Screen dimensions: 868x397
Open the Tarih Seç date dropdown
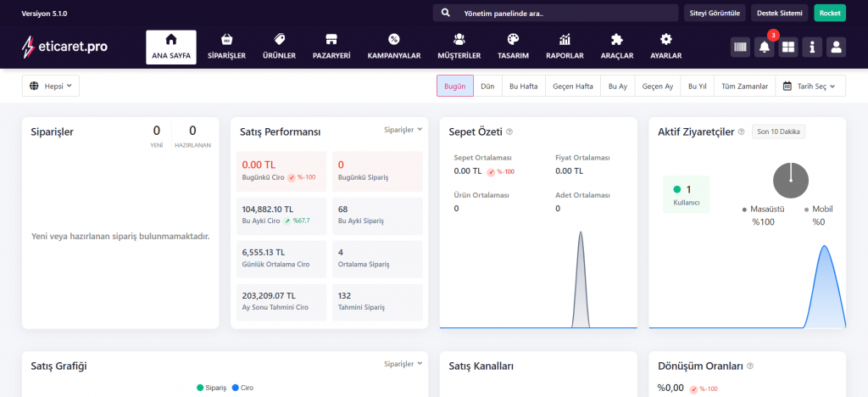click(x=814, y=86)
